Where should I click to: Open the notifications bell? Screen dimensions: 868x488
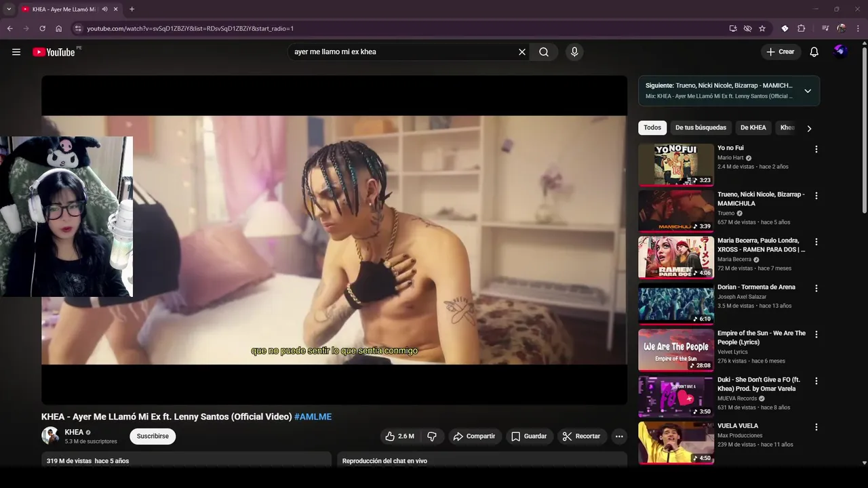tap(814, 52)
